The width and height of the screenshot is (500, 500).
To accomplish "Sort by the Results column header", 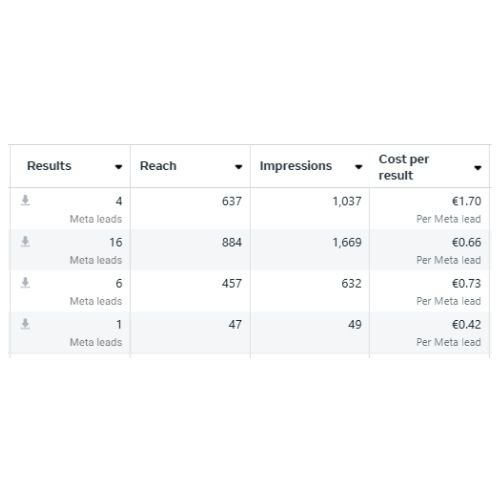I will coord(49,166).
